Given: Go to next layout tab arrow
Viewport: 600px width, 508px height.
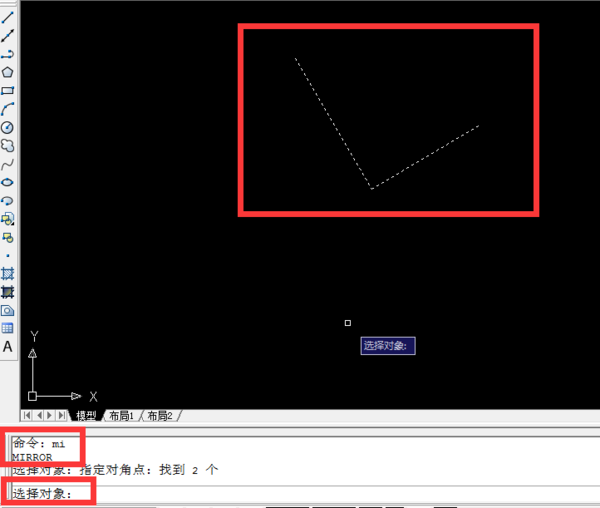Looking at the screenshot, I should pyautogui.click(x=49, y=415).
